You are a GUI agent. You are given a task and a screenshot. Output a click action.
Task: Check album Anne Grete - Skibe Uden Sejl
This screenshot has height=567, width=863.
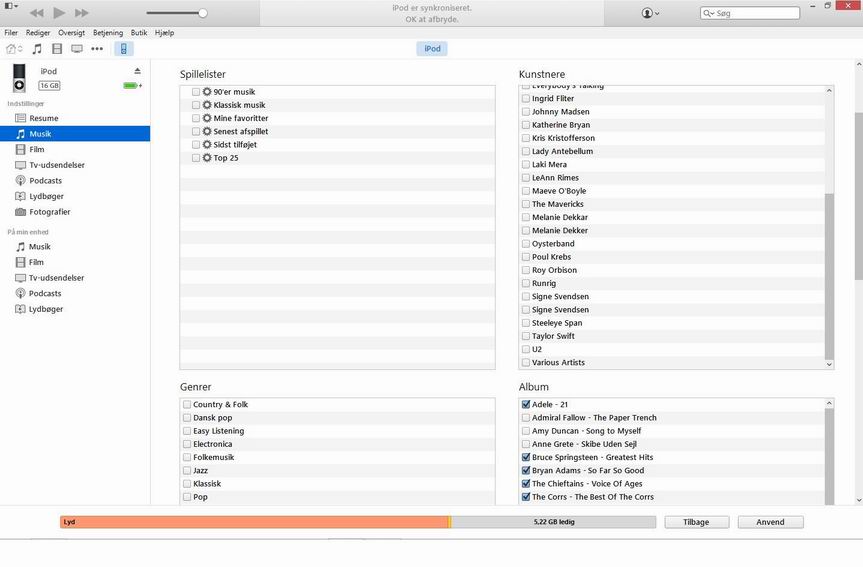coord(526,444)
